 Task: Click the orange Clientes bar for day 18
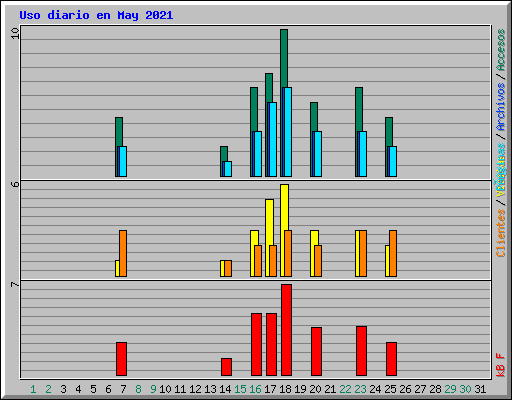tap(288, 253)
